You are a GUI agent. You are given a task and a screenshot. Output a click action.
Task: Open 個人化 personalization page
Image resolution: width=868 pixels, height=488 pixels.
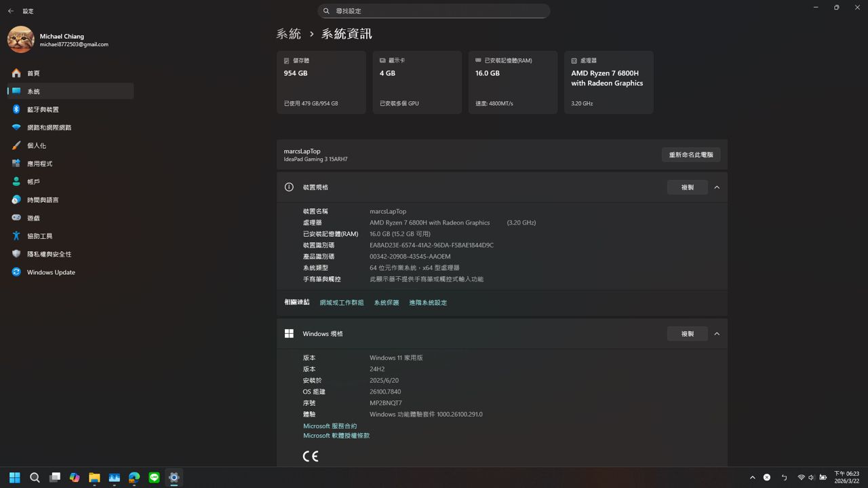[x=37, y=146]
